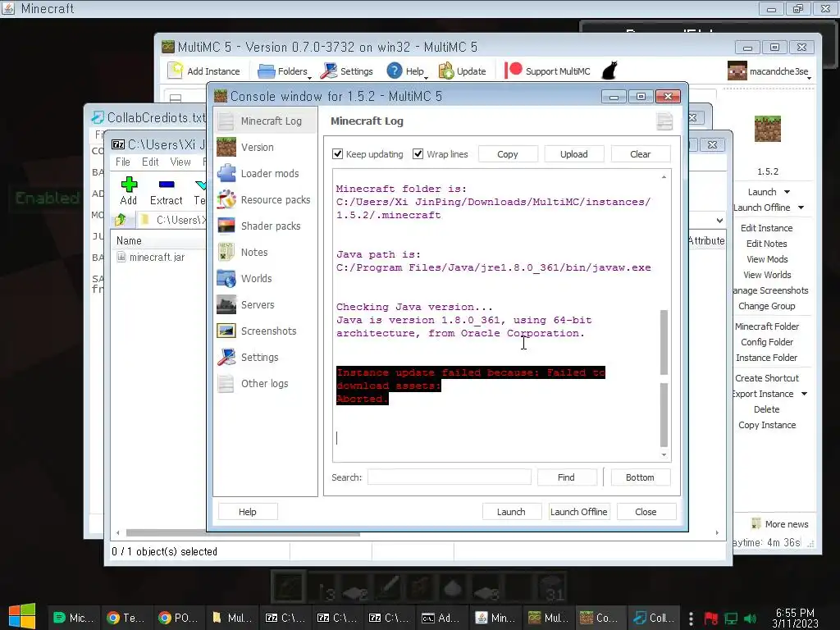Click the log Search input field
This screenshot has width=840, height=630.
coord(449,477)
